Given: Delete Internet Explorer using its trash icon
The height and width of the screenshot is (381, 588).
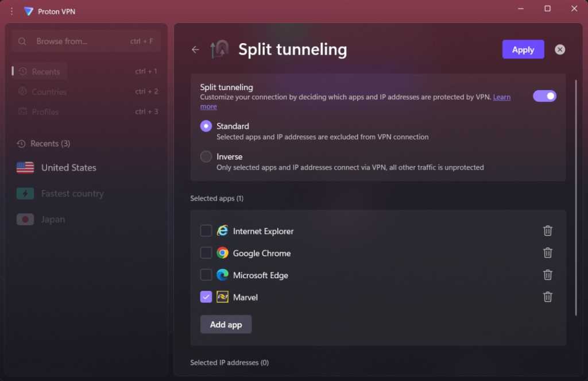Looking at the screenshot, I should (x=547, y=230).
